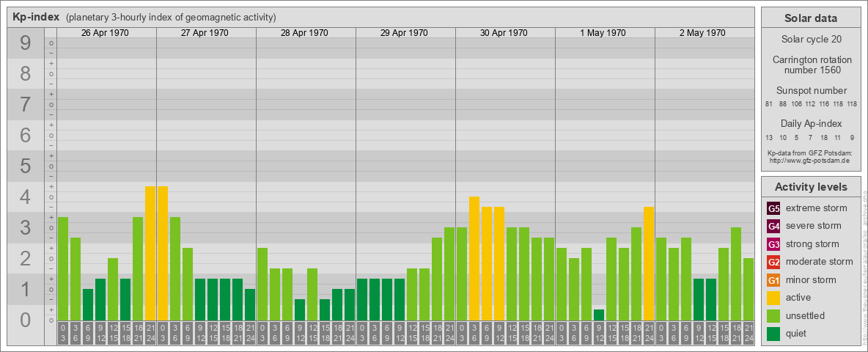
Task: Select the light green 'unsettled' legend swatch
Action: (x=773, y=315)
